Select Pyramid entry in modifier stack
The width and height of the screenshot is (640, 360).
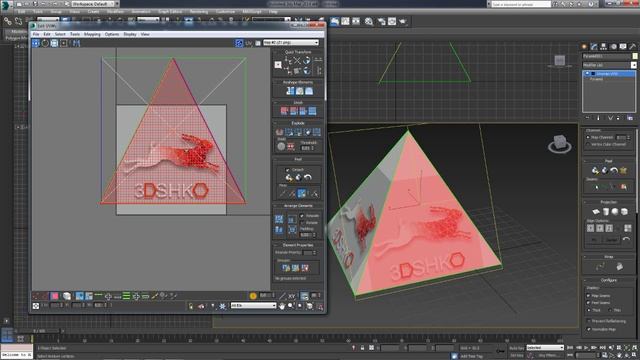tap(596, 79)
